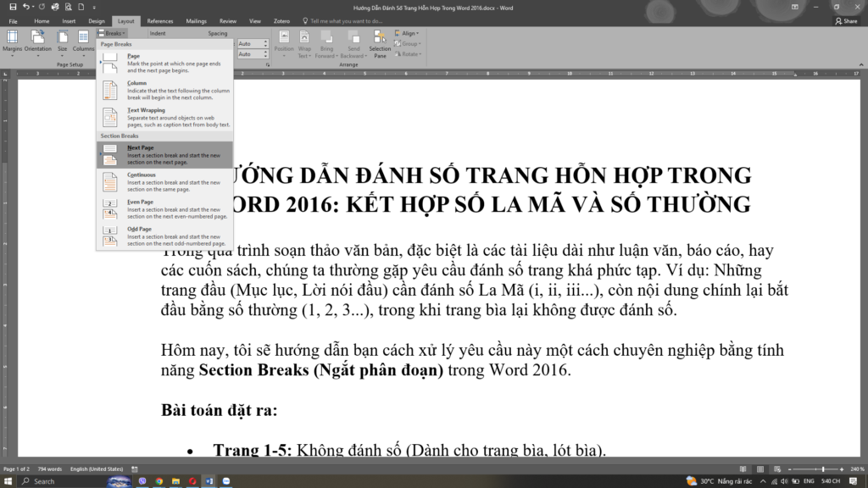
Task: Click the Tell me what you want field
Action: click(346, 20)
